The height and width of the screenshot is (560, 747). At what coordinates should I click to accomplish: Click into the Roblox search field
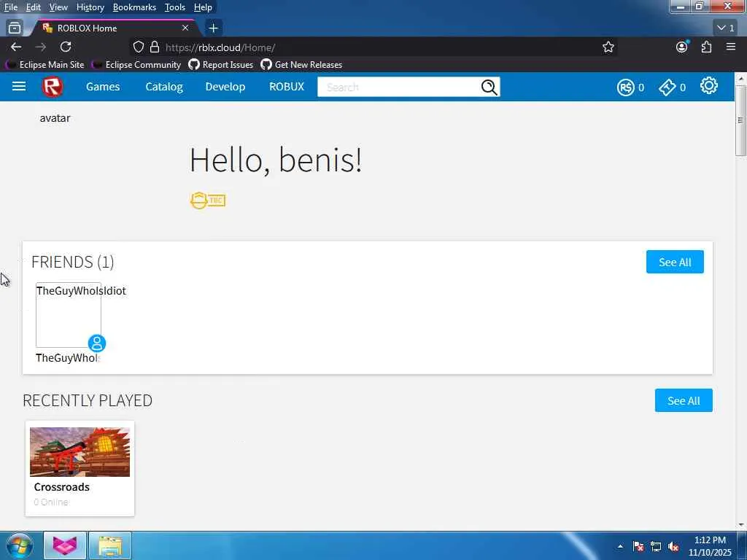coord(399,87)
